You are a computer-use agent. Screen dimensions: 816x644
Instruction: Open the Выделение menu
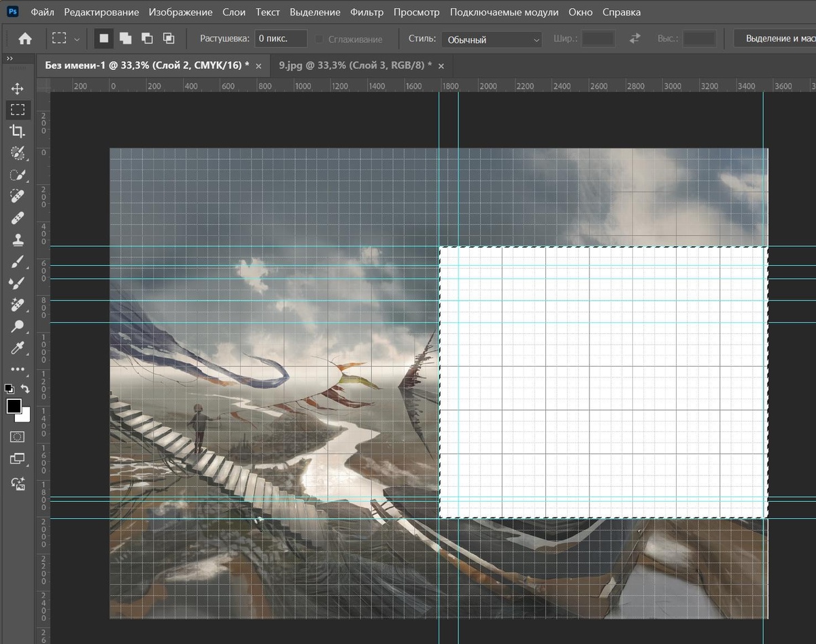(315, 12)
